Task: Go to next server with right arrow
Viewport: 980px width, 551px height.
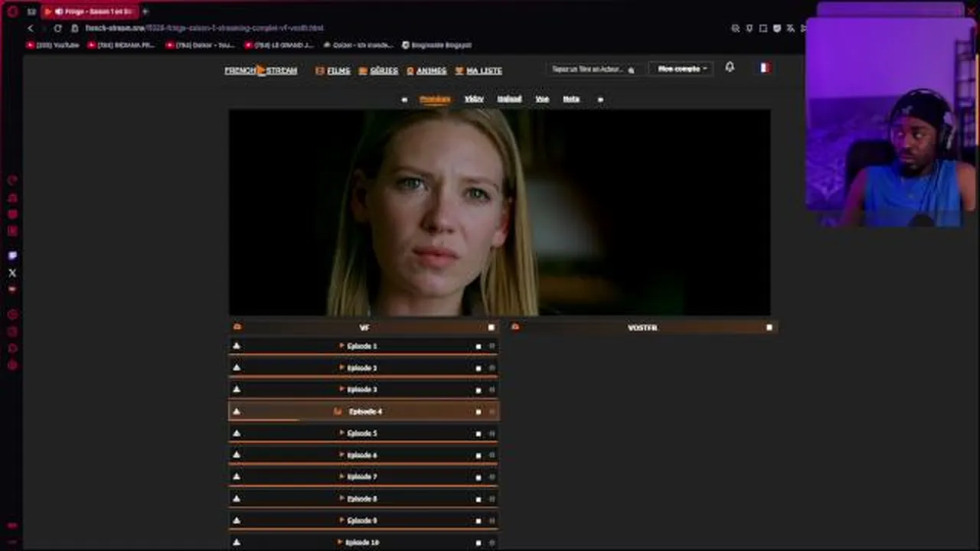Action: coord(600,99)
